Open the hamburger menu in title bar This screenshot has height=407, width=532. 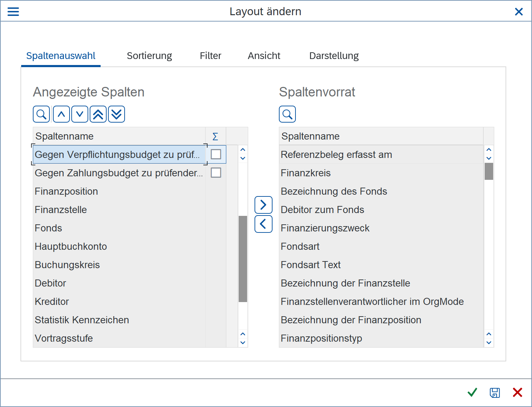(x=13, y=12)
